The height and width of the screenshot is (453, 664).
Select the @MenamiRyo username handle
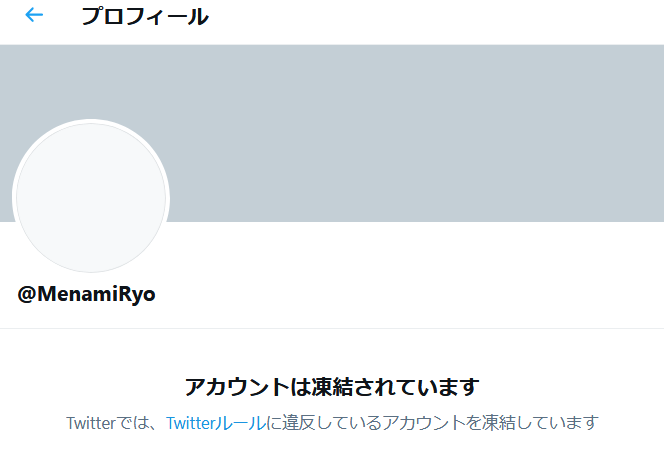pyautogui.click(x=87, y=295)
